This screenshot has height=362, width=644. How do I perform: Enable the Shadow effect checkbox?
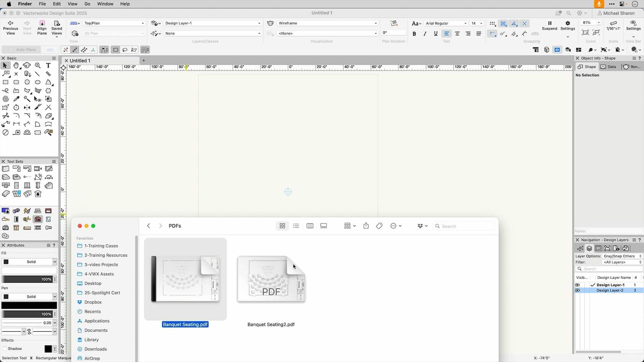pyautogui.click(x=5, y=349)
